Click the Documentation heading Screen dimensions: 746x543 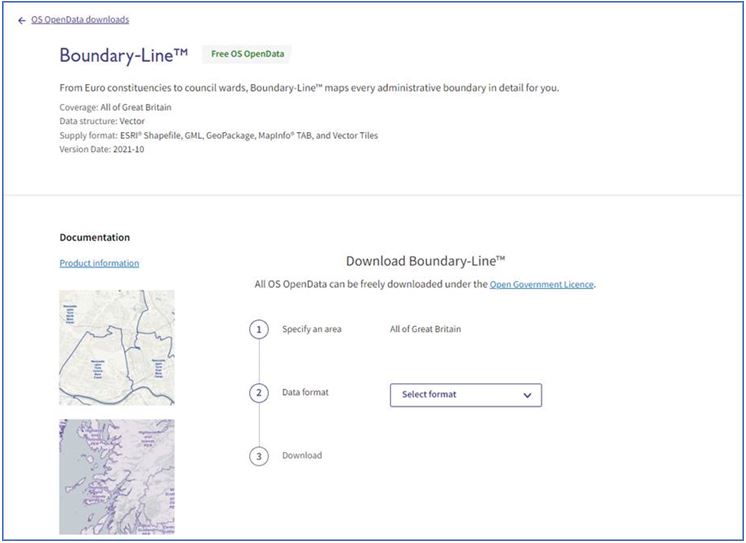[x=95, y=237]
